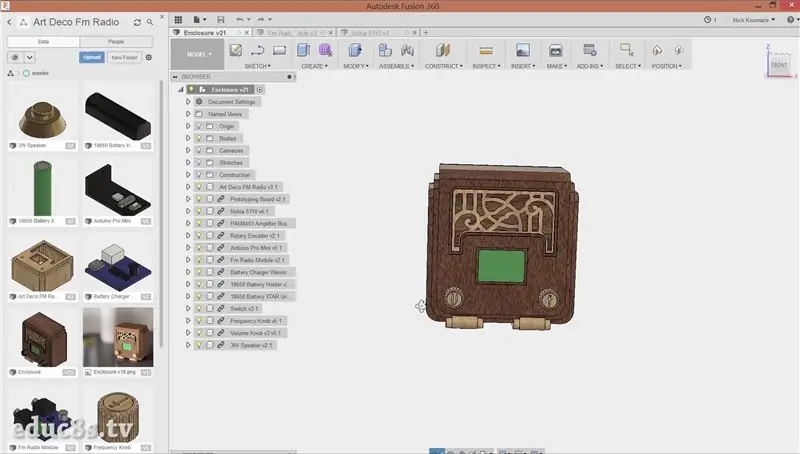Select the Extrude tool
The width and height of the screenshot is (800, 454).
coord(304,50)
